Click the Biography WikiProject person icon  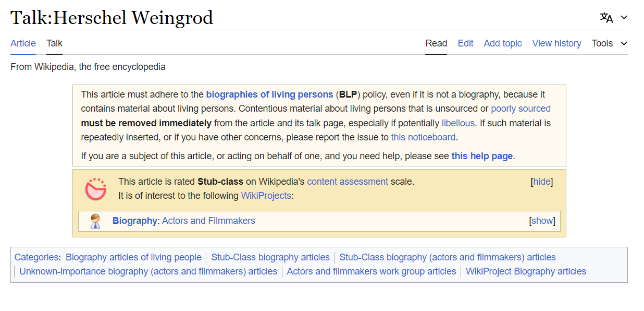[x=95, y=221]
